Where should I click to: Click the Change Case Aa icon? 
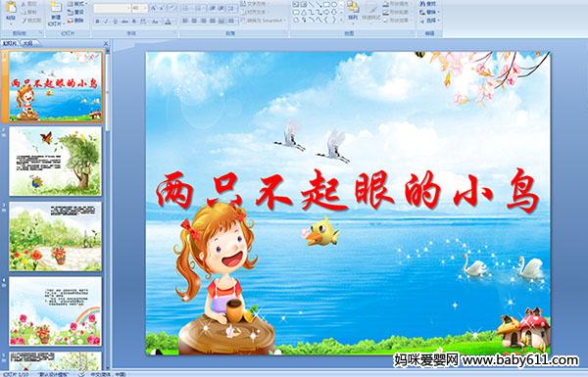pyautogui.click(x=155, y=22)
